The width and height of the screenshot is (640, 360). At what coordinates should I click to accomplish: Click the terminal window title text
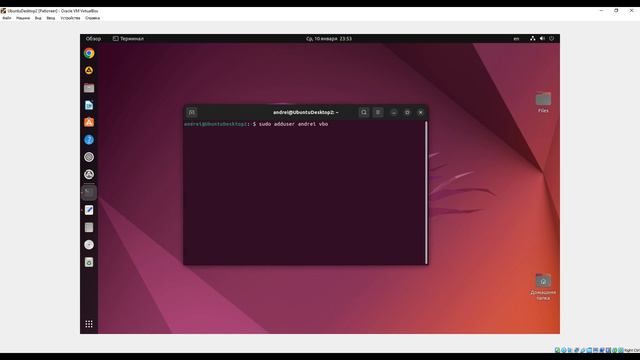click(x=305, y=112)
